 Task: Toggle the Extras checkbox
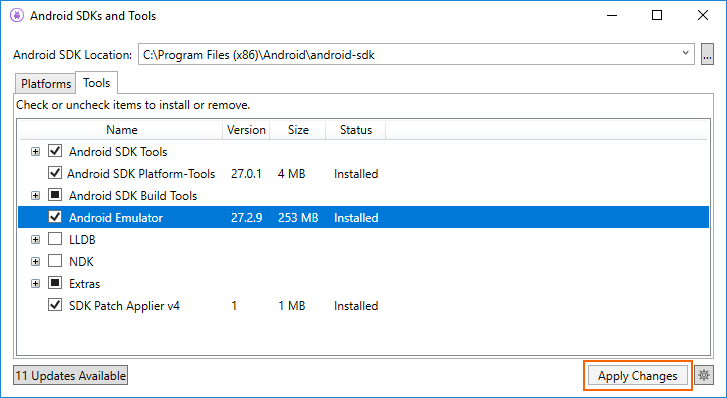[55, 283]
